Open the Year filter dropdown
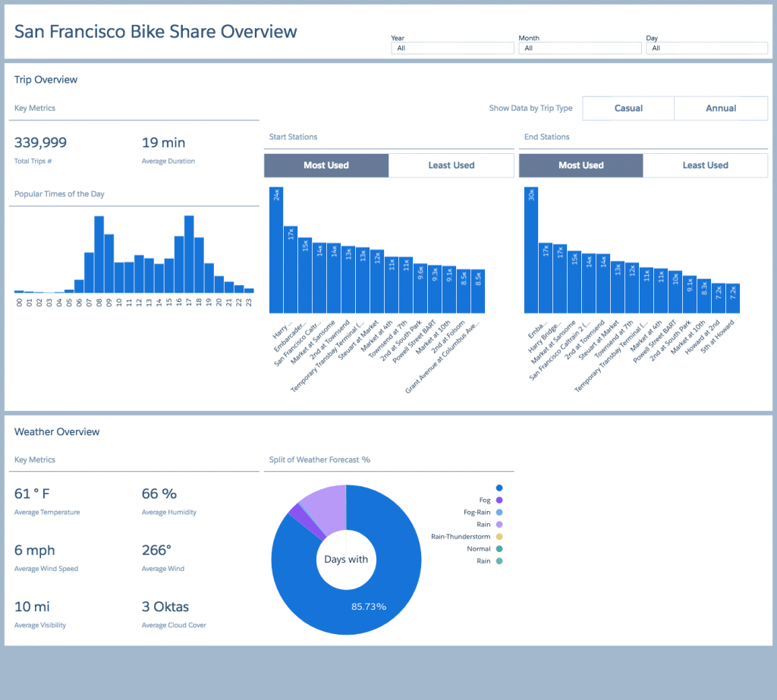Viewport: 777px width, 700px height. (452, 48)
